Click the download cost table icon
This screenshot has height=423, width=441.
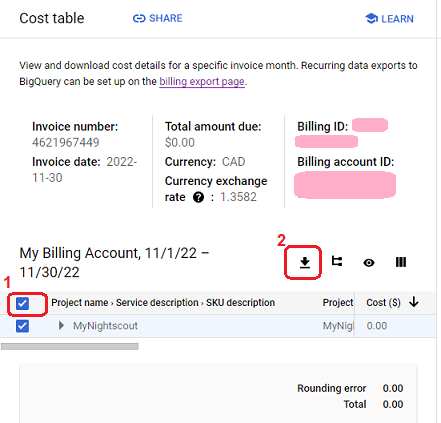coord(304,263)
